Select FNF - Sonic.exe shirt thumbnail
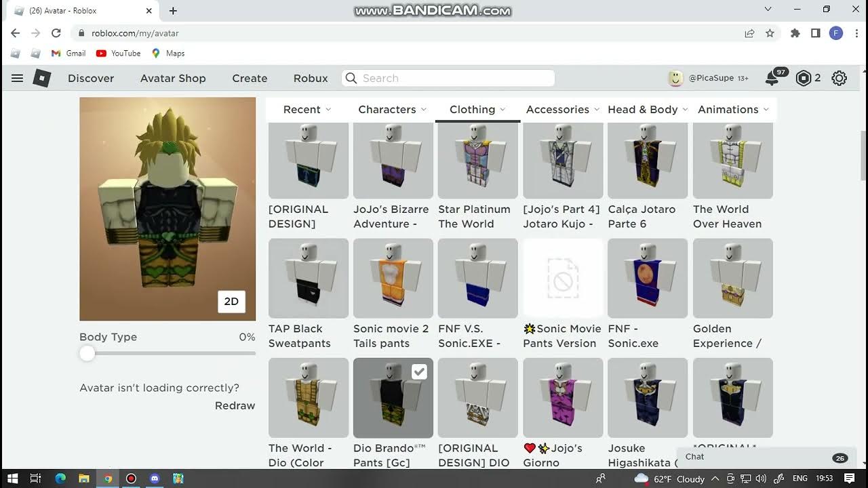Image resolution: width=868 pixels, height=488 pixels. 648,278
